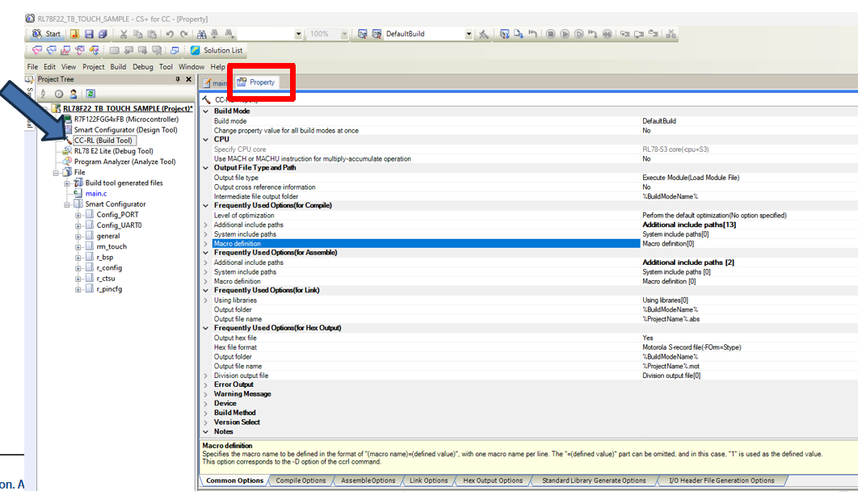Open the Build menu

coord(118,67)
